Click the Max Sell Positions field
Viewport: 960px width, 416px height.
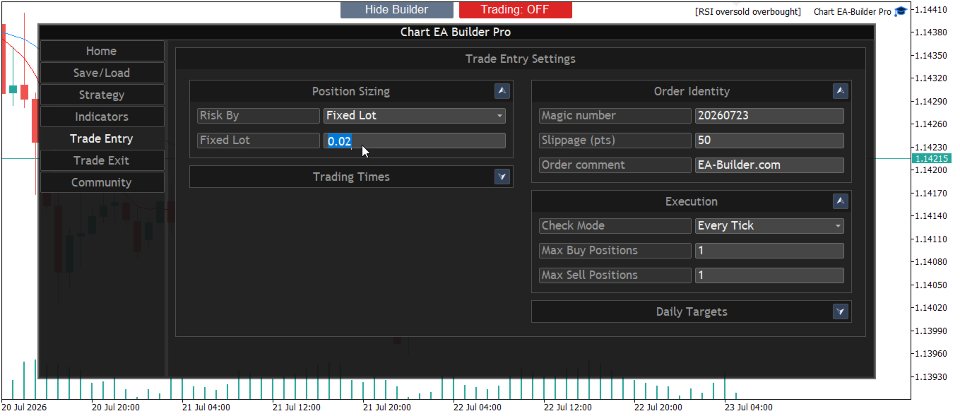[x=769, y=275]
